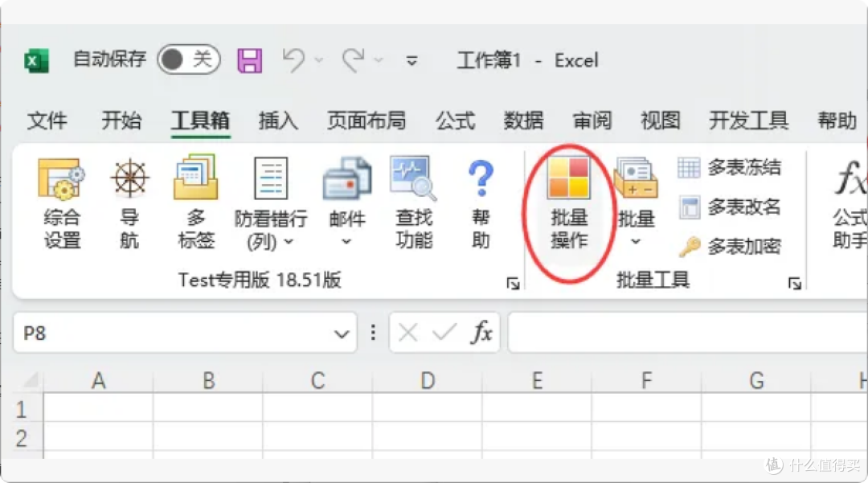The height and width of the screenshot is (483, 868).
Task: Launch the Test专用版 group dialog launcher
Action: (513, 284)
